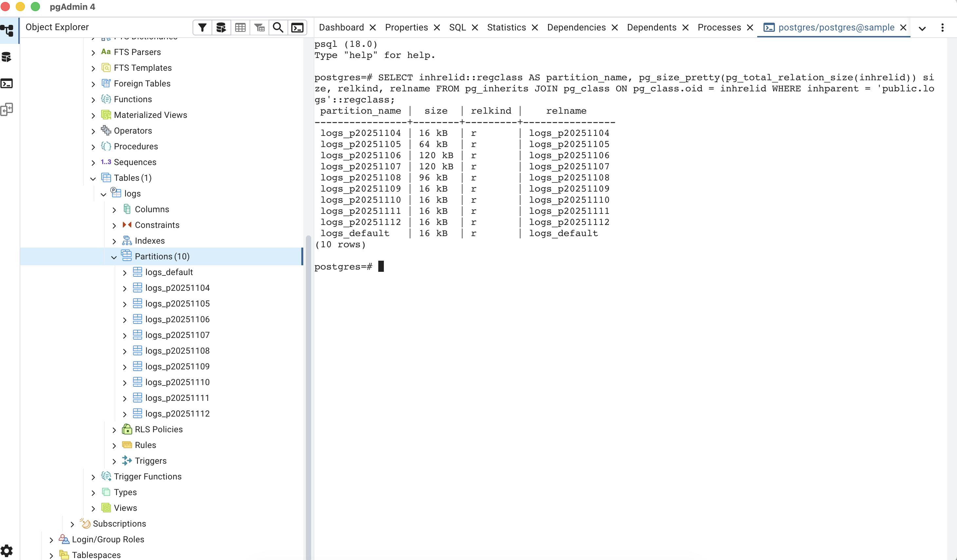Viewport: 957px width, 560px height.
Task: Open the Search Objects magnifier icon
Action: pos(278,28)
